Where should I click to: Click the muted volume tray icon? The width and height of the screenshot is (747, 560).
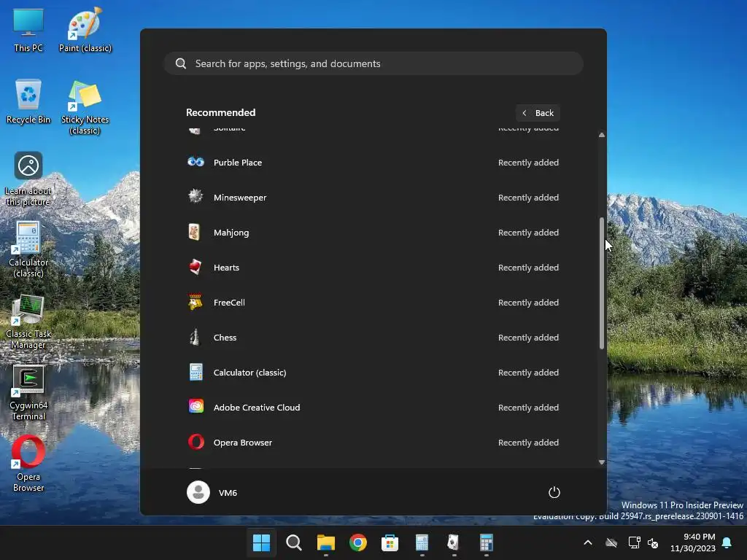pos(653,542)
